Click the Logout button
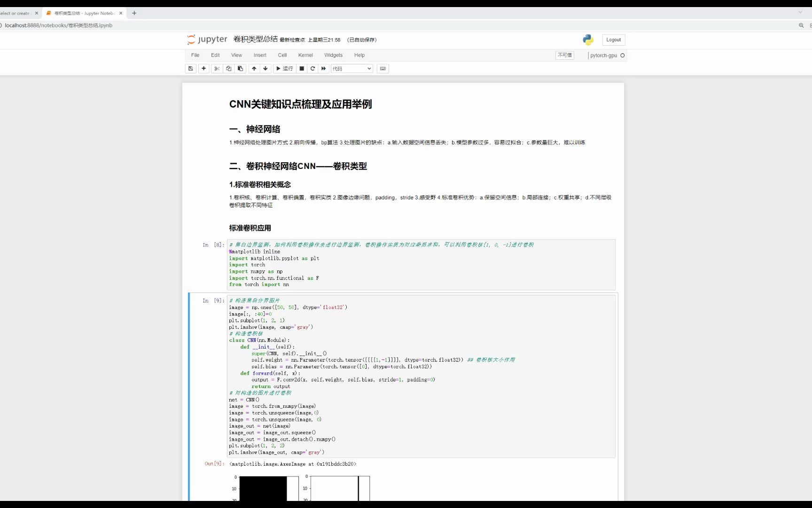The height and width of the screenshot is (508, 812). click(x=613, y=40)
